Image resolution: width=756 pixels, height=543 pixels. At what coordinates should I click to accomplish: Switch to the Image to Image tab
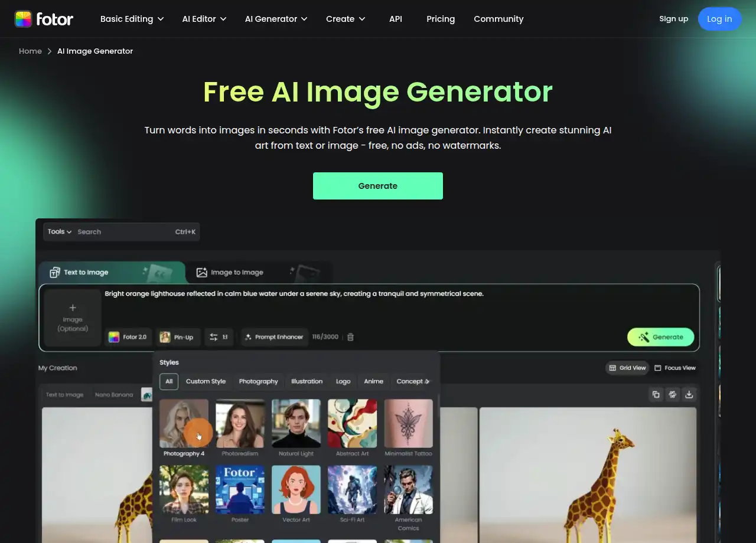coord(236,272)
